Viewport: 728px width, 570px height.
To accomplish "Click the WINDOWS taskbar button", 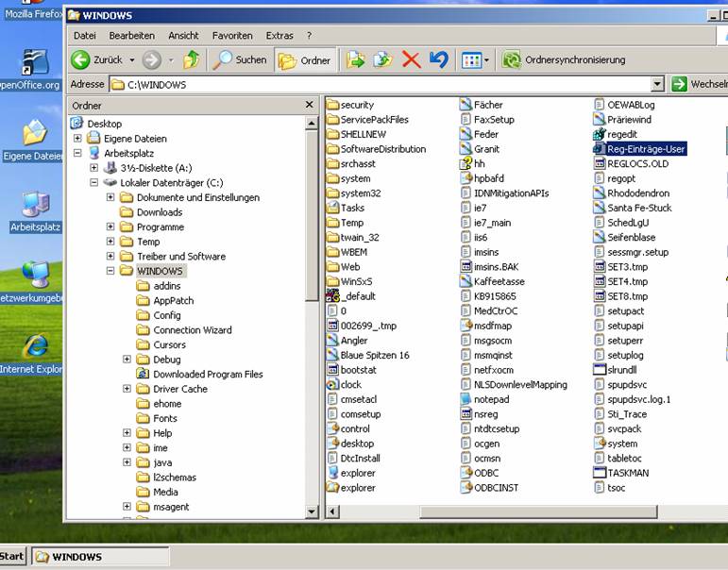I will tap(100, 557).
